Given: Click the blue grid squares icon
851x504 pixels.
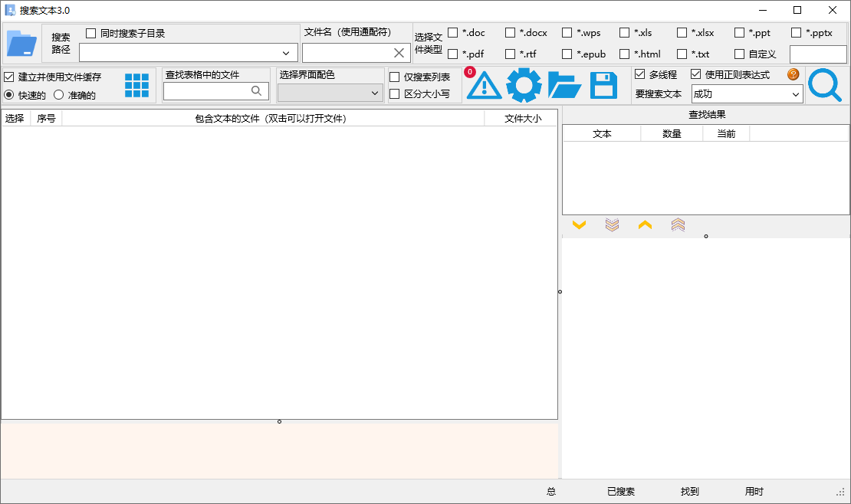Looking at the screenshot, I should pos(136,85).
